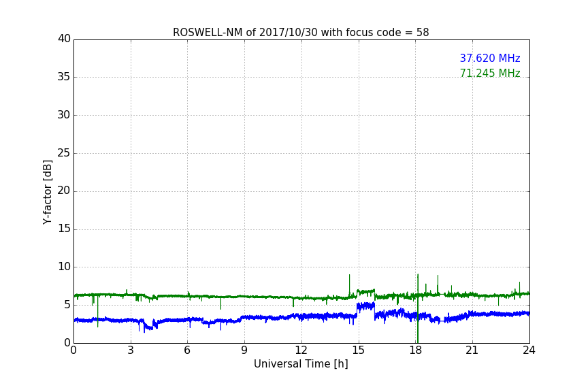Click y-axis tick label 25
Screen dimensions: 588x392
click(64, 153)
